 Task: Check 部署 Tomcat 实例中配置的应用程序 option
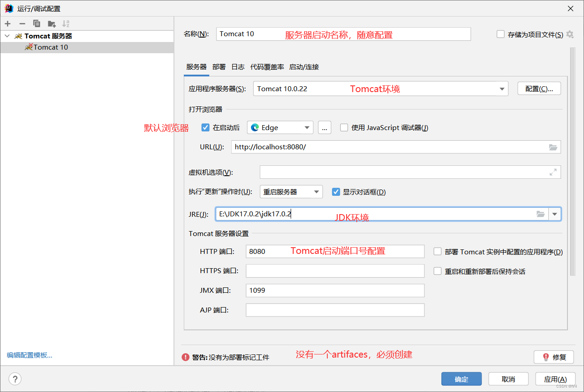pos(438,252)
